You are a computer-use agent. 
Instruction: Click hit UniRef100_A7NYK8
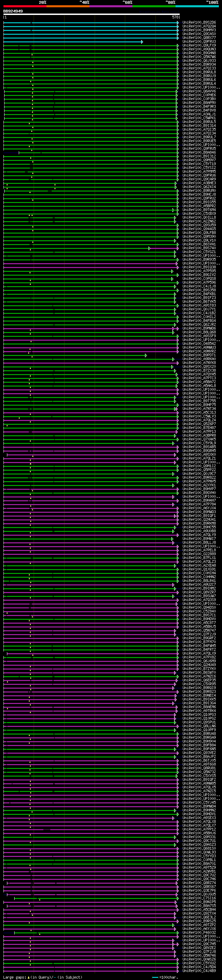tap(199, 363)
